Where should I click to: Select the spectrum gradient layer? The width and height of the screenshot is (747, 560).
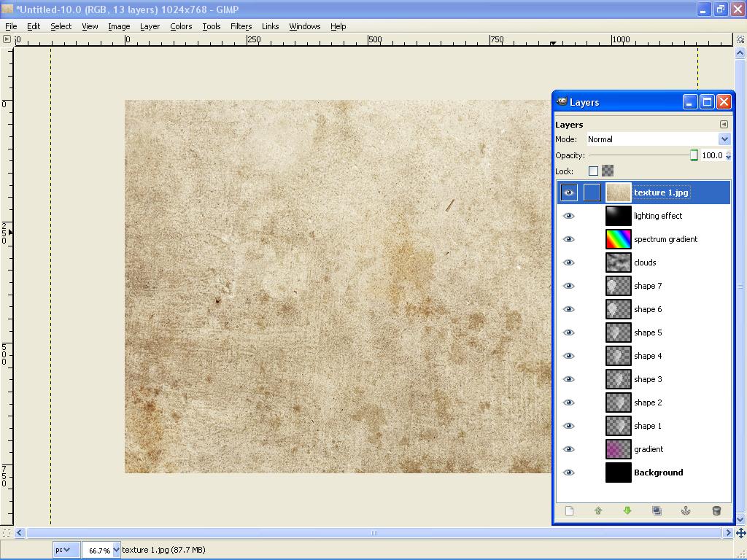point(643,239)
